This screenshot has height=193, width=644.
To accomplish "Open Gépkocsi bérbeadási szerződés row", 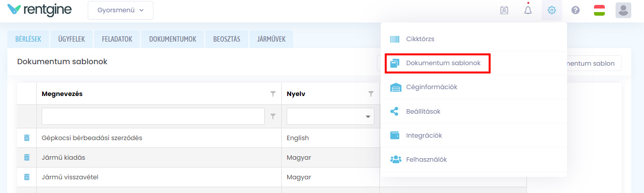I will point(92,138).
